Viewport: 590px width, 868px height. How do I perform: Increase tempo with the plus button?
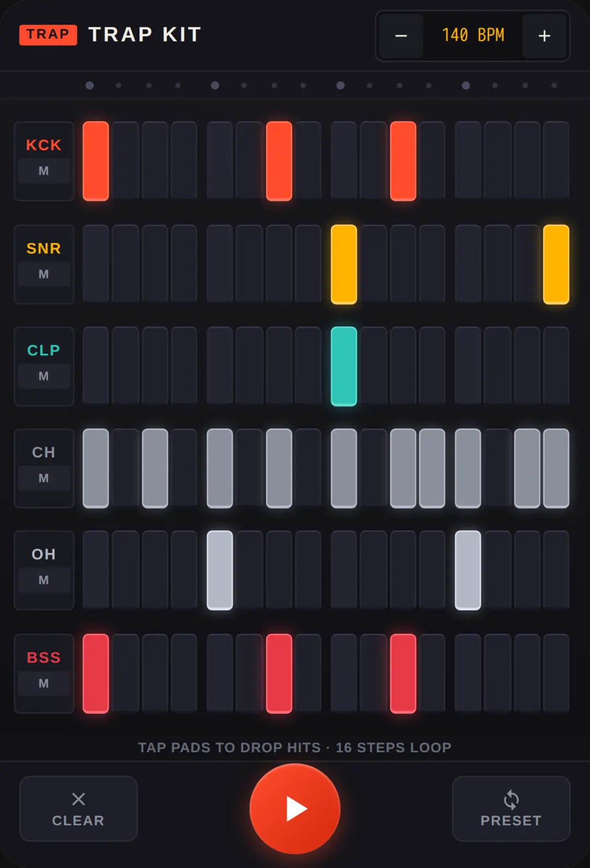[x=544, y=36]
